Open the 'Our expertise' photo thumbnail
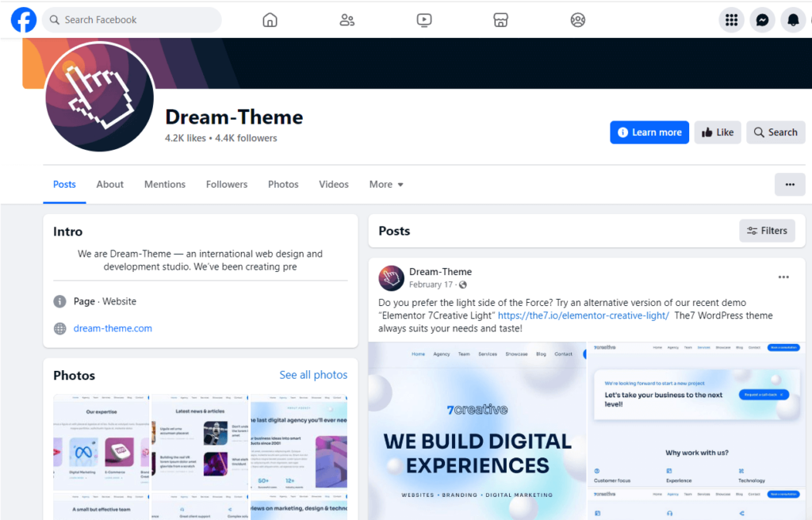This screenshot has height=520, width=812. (101, 442)
